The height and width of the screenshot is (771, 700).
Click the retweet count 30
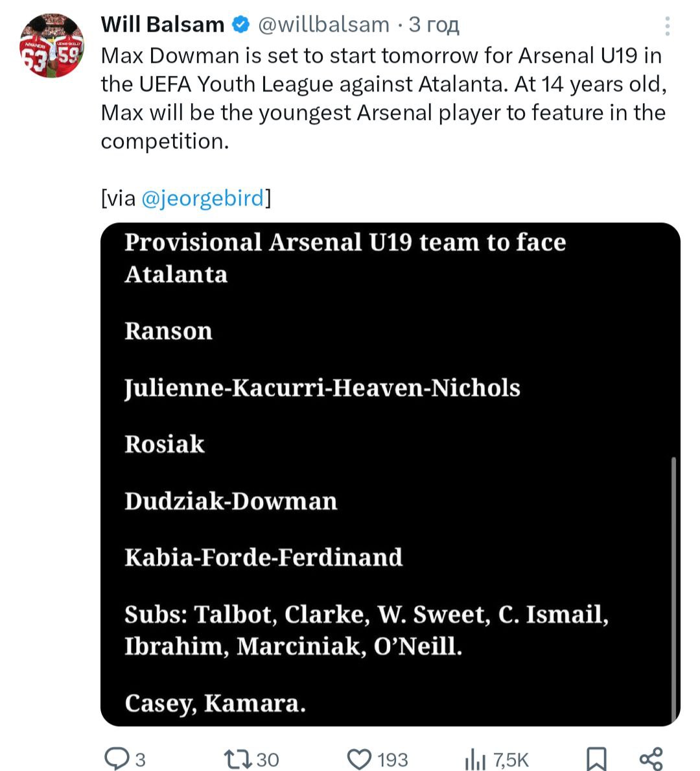coord(268,759)
